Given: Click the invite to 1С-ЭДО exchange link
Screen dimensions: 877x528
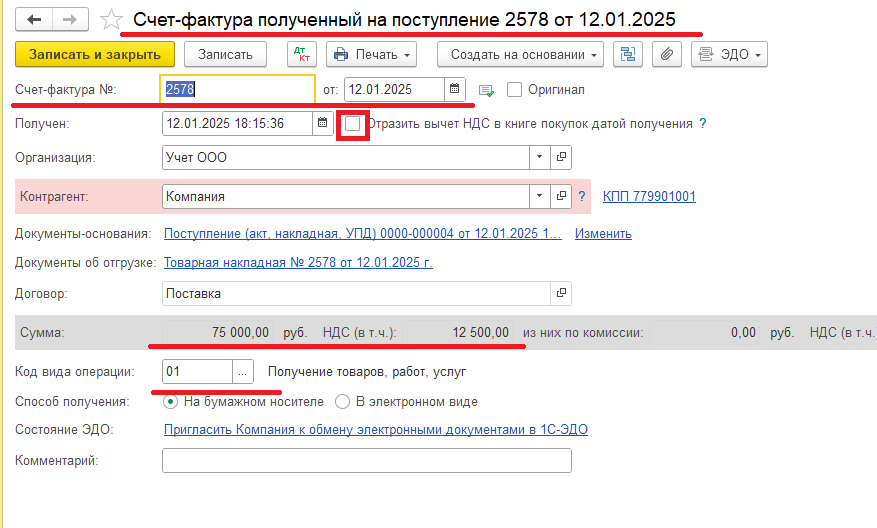Looking at the screenshot, I should point(376,430).
